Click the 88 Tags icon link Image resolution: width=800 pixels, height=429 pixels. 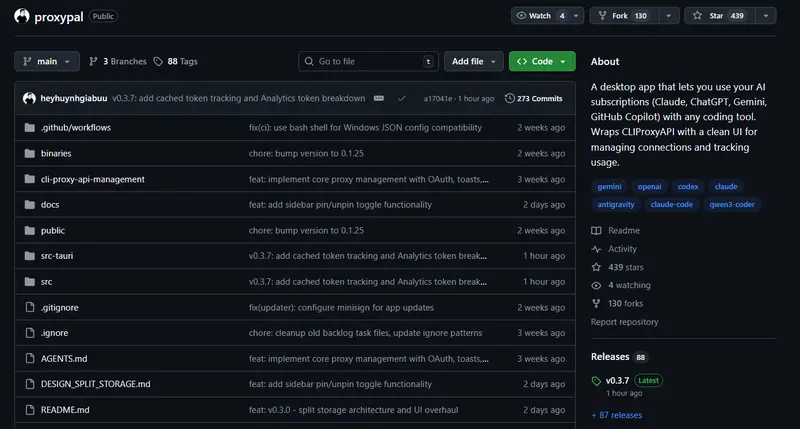click(175, 61)
